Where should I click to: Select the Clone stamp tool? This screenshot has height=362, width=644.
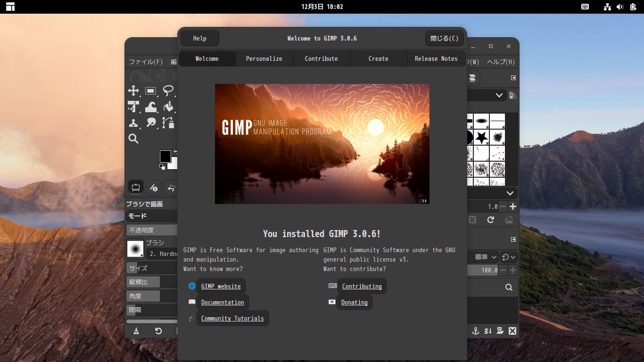[133, 123]
